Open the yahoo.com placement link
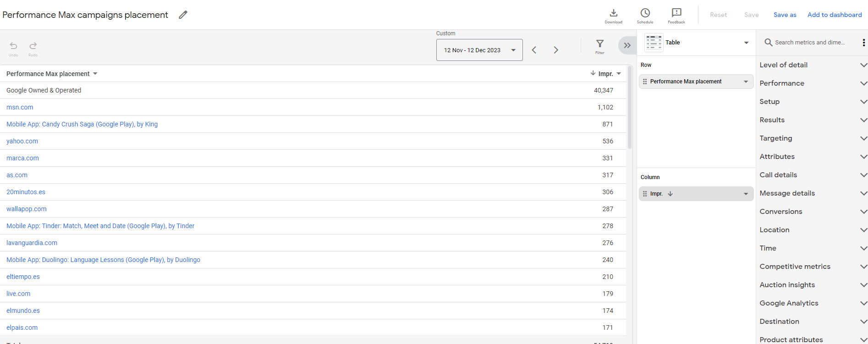The image size is (868, 344). (22, 141)
